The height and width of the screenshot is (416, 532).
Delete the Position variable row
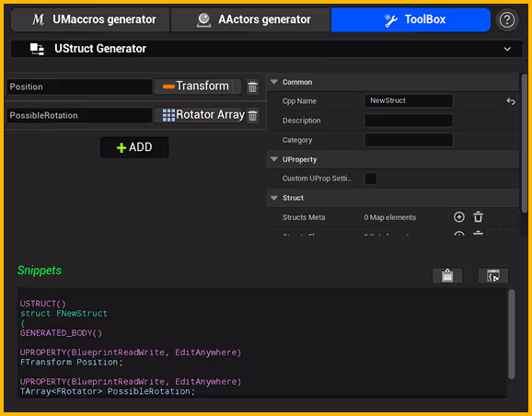[x=252, y=87]
